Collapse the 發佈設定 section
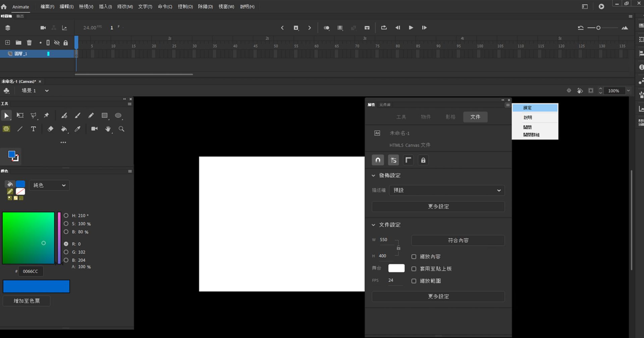Screen dimensions: 644x338 tap(373, 175)
